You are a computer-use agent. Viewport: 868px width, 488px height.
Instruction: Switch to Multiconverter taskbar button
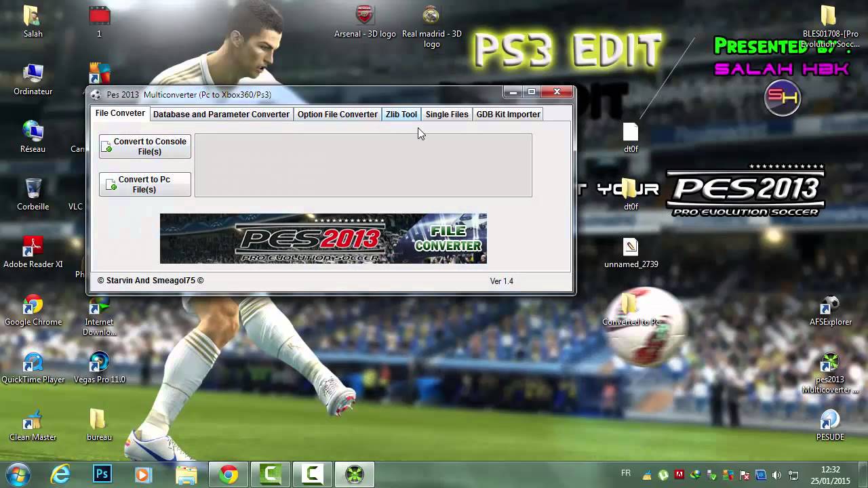pyautogui.click(x=355, y=474)
